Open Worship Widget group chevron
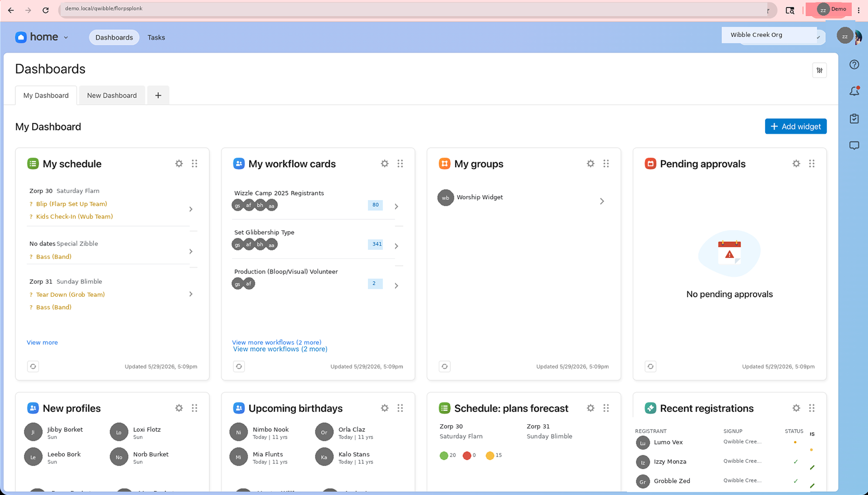Image resolution: width=868 pixels, height=495 pixels. [602, 201]
